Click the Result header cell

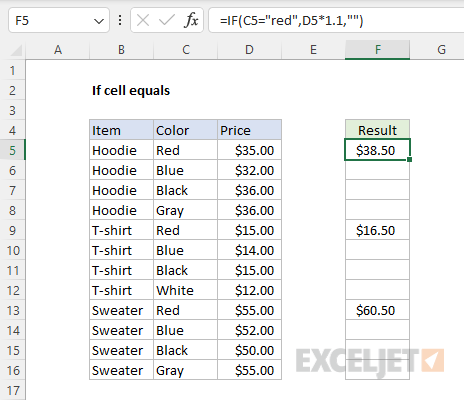point(377,129)
